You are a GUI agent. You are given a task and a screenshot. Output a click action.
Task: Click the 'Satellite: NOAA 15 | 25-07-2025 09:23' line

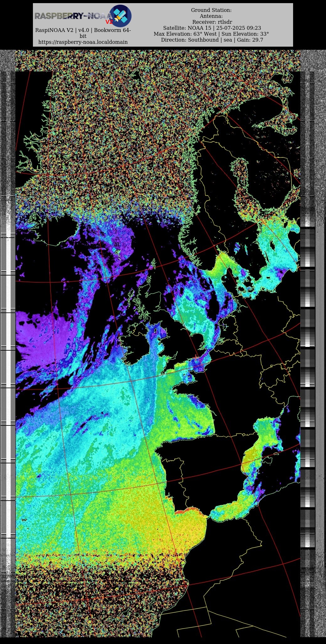212,28
